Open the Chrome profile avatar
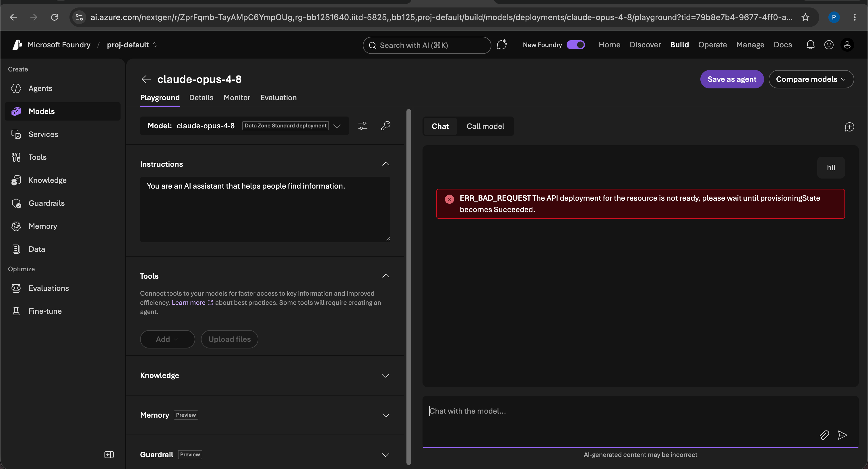868x469 pixels. tap(834, 17)
